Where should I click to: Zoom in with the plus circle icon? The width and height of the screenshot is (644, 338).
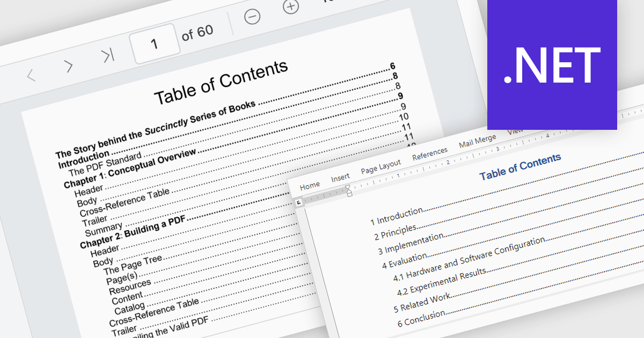coord(290,7)
